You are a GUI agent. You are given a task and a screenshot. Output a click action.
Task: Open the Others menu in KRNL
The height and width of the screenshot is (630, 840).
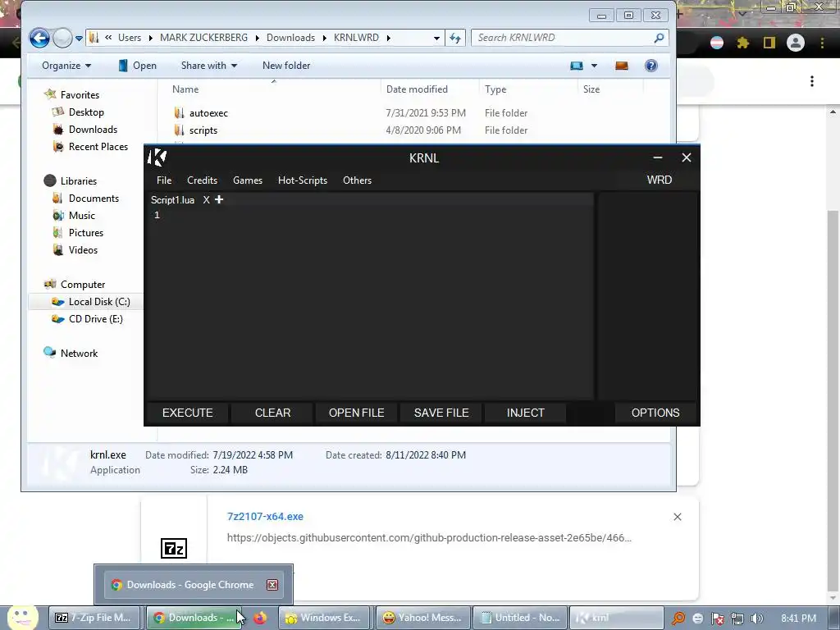click(357, 180)
